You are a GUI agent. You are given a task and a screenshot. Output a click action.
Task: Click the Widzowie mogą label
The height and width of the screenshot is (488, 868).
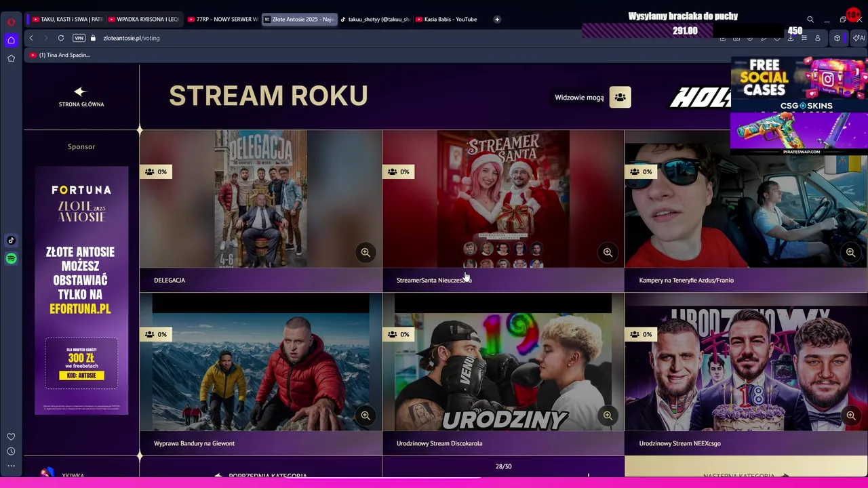click(x=579, y=98)
